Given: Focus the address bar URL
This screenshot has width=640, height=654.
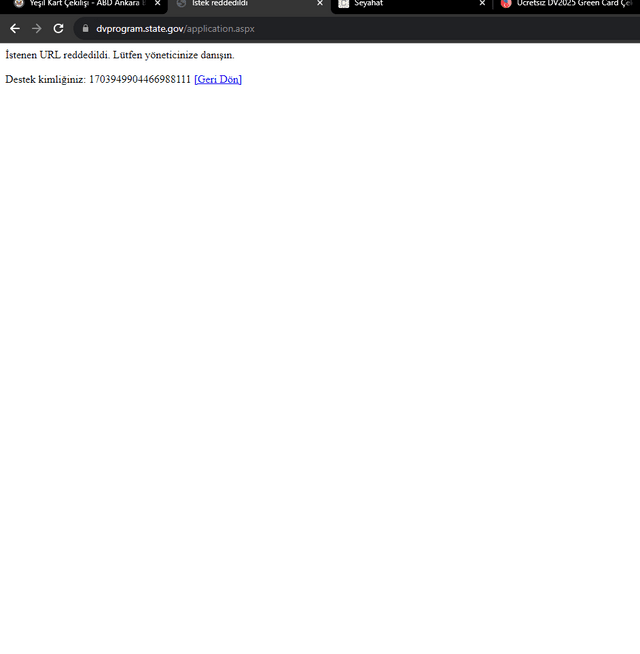Looking at the screenshot, I should click(175, 29).
